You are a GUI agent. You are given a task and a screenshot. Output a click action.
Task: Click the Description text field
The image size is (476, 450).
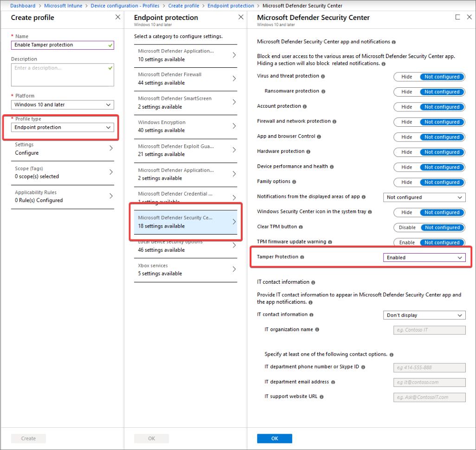63,74
